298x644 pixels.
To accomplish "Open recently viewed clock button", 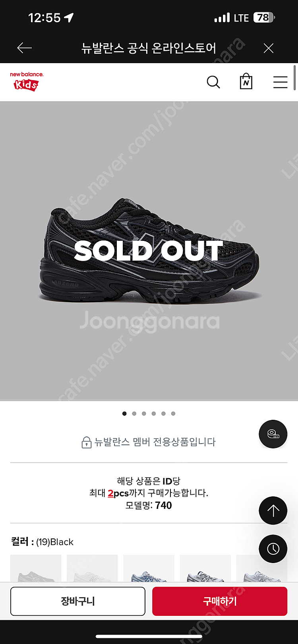I will 273,549.
